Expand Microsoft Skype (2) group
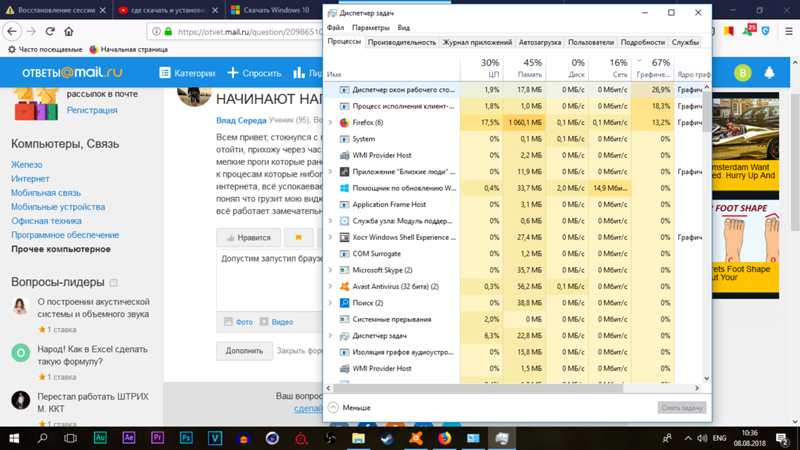800x450 pixels. 330,270
